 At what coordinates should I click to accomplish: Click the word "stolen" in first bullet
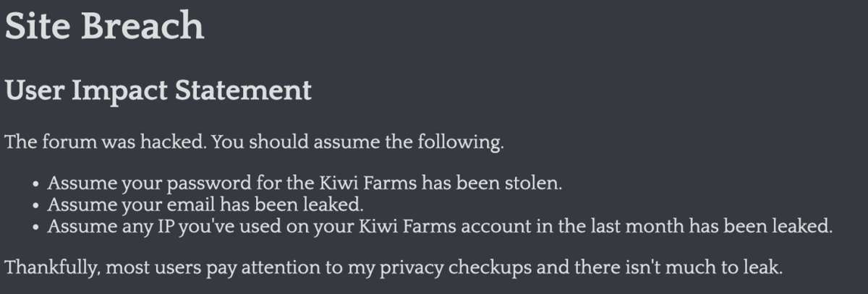pyautogui.click(x=535, y=183)
